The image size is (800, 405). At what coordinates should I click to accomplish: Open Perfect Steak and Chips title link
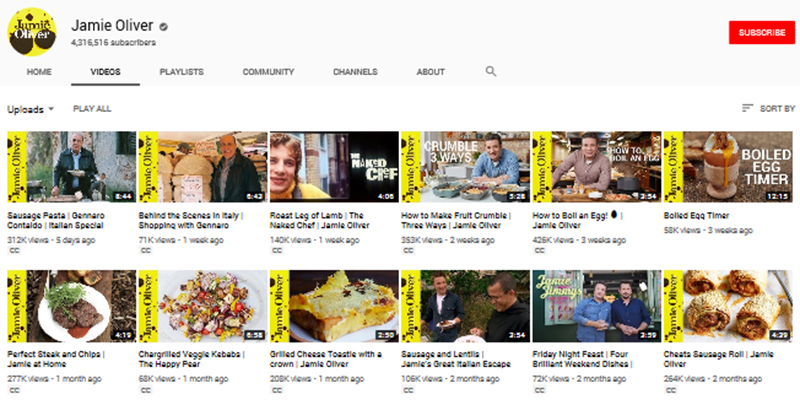[x=56, y=359]
